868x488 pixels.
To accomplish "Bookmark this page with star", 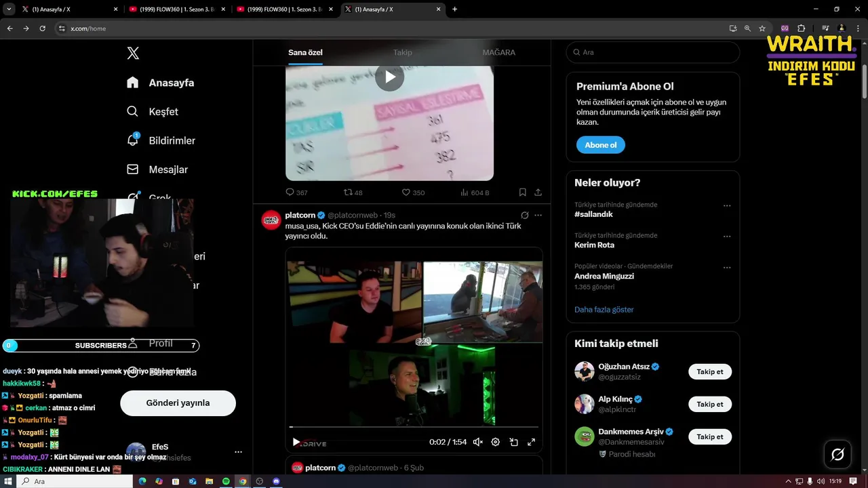I will click(762, 28).
